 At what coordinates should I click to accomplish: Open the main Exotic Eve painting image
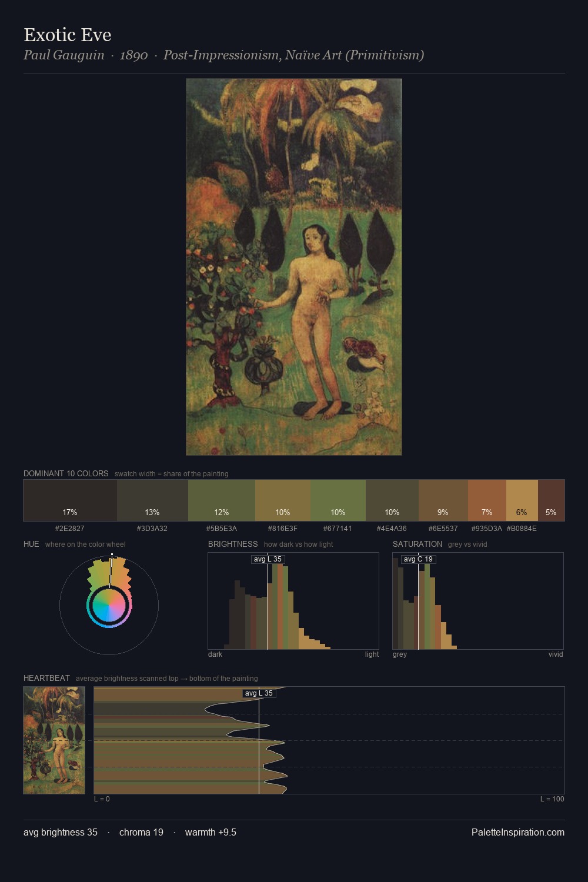coord(294,267)
